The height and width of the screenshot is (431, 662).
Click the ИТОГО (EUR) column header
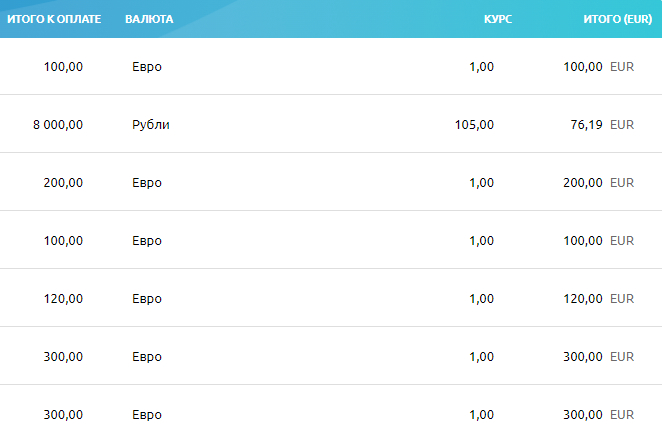618,19
